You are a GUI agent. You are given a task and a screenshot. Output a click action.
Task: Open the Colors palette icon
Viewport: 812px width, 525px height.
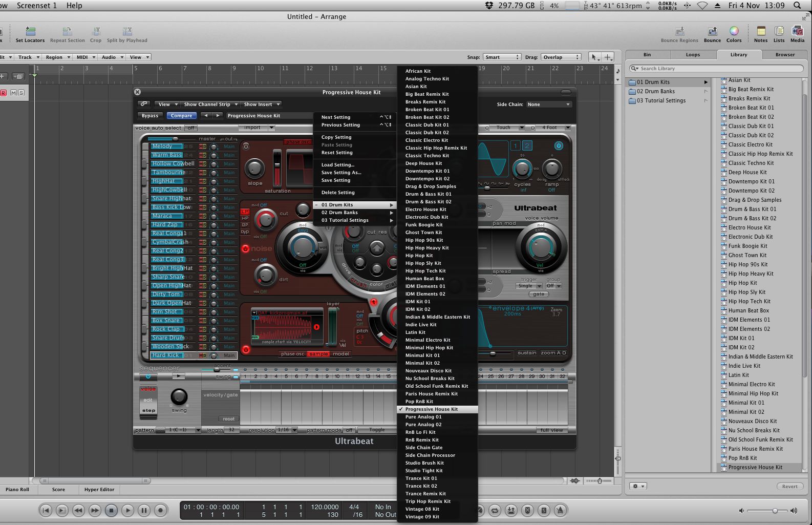(734, 32)
